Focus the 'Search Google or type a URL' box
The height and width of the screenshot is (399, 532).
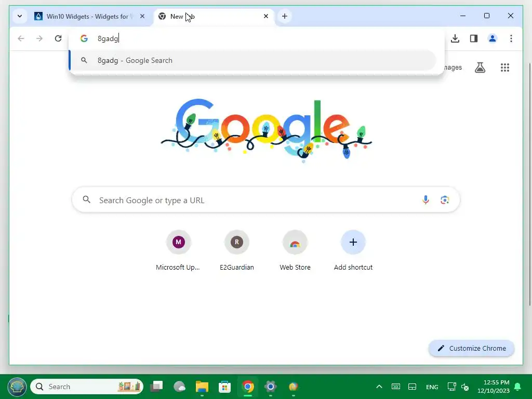(x=266, y=200)
